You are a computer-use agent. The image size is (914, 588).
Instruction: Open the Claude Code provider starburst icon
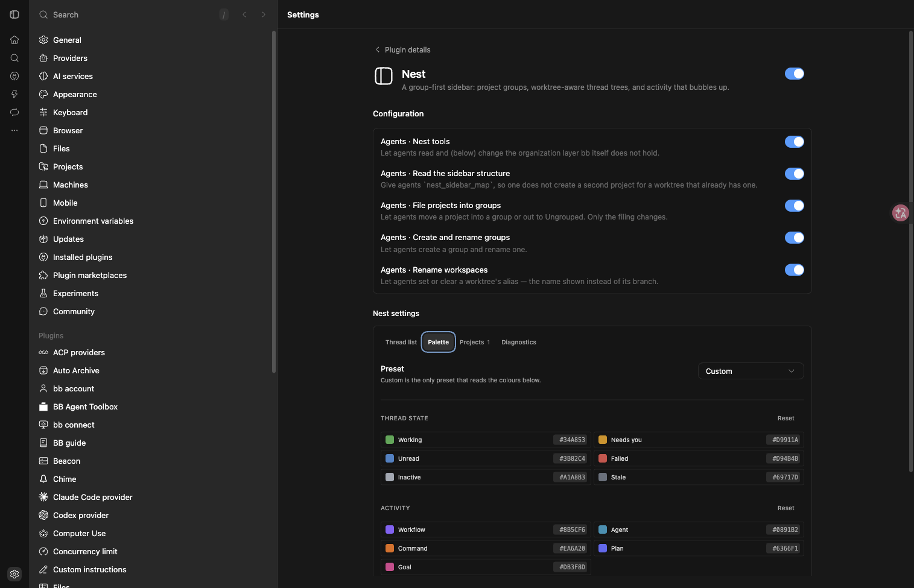click(x=43, y=497)
